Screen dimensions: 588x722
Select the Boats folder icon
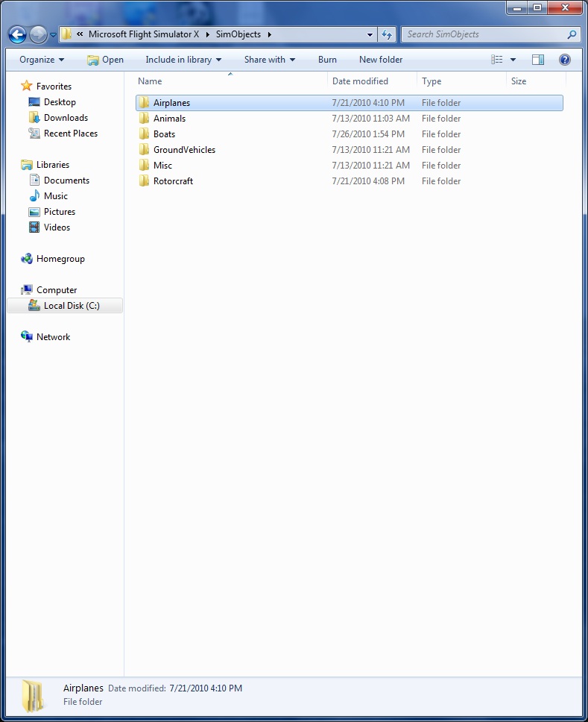click(x=144, y=134)
